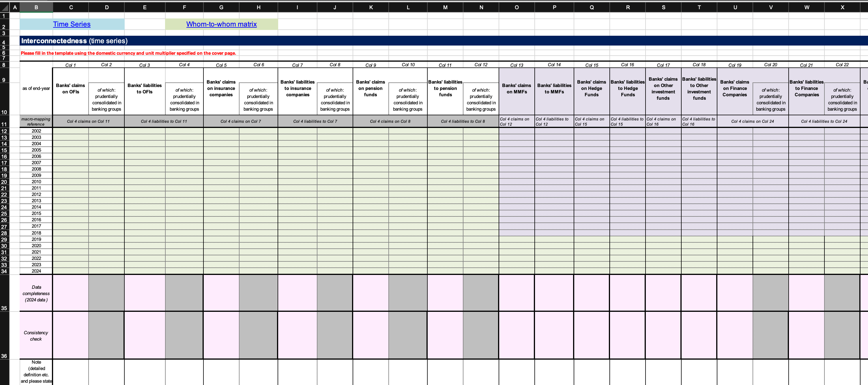This screenshot has height=385, width=868.
Task: Click the red fill-in-the-template instruction text
Action: (128, 53)
